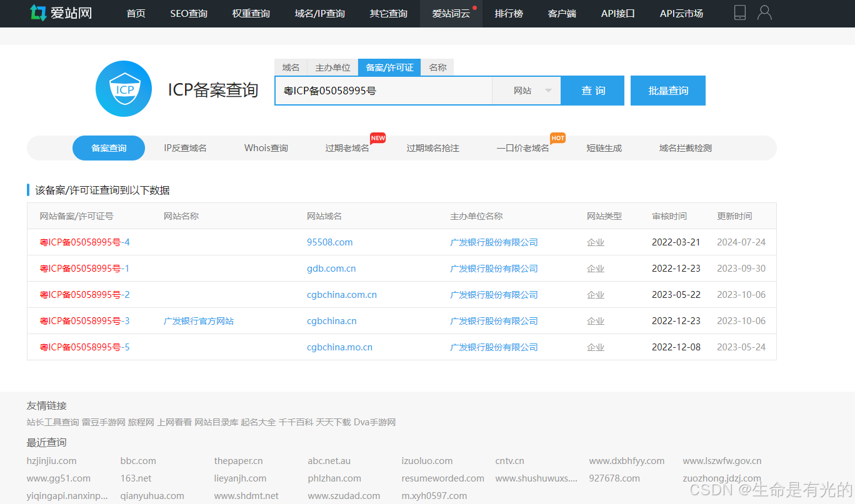Open 域名拦截检测 from the tool row
Image resolution: width=855 pixels, height=504 pixels.
685,148
